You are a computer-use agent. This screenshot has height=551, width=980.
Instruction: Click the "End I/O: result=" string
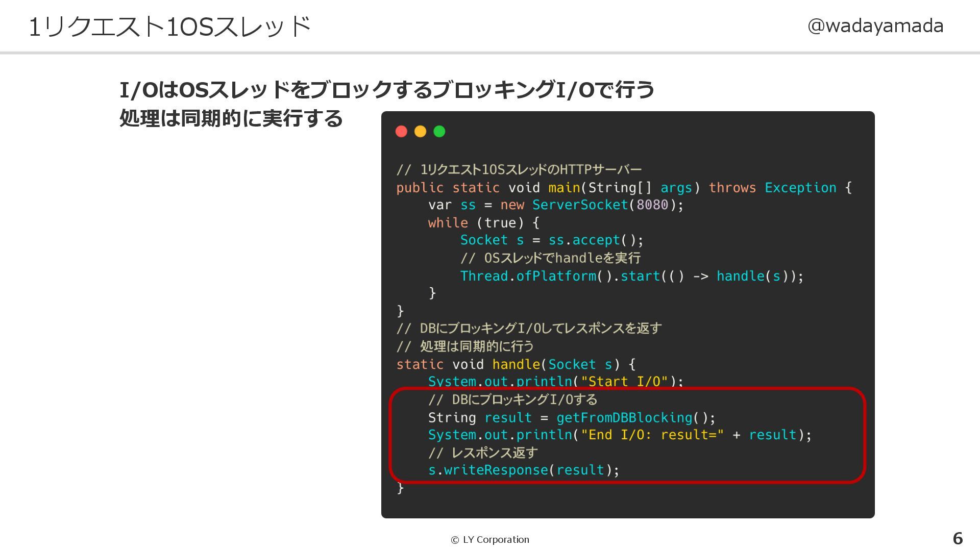pyautogui.click(x=652, y=435)
